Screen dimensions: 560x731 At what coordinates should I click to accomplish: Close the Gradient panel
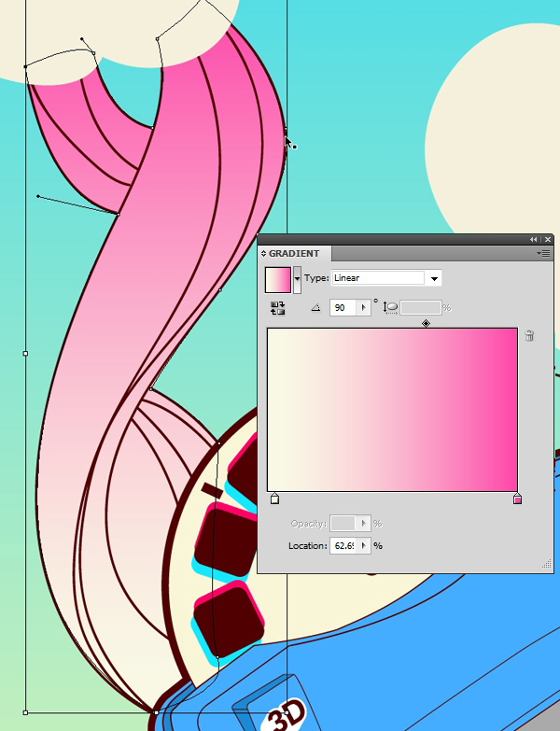pos(548,239)
